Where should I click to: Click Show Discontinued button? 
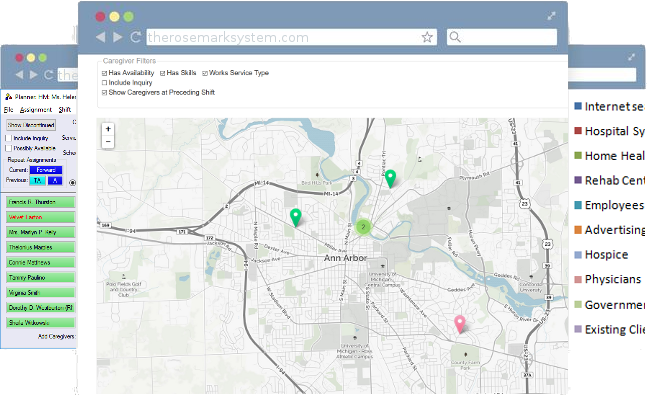[x=31, y=125]
